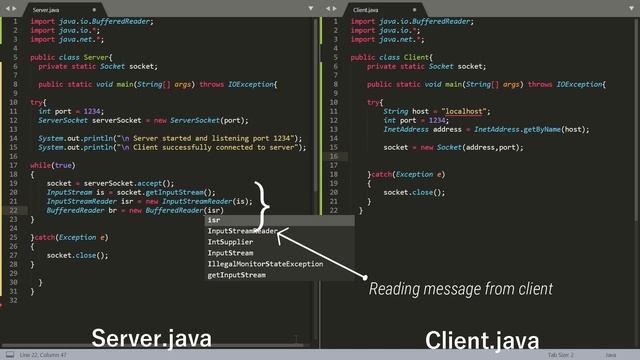Go to previous tab in Client.java pane
This screenshot has width=640, height=360.
[328, 9]
